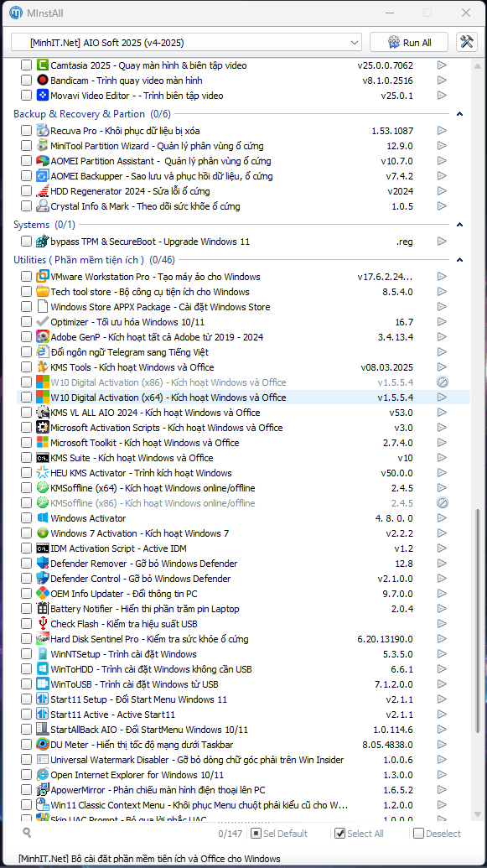Click the Camtasia 2025 green icon
This screenshot has height=868, width=487.
[43, 65]
